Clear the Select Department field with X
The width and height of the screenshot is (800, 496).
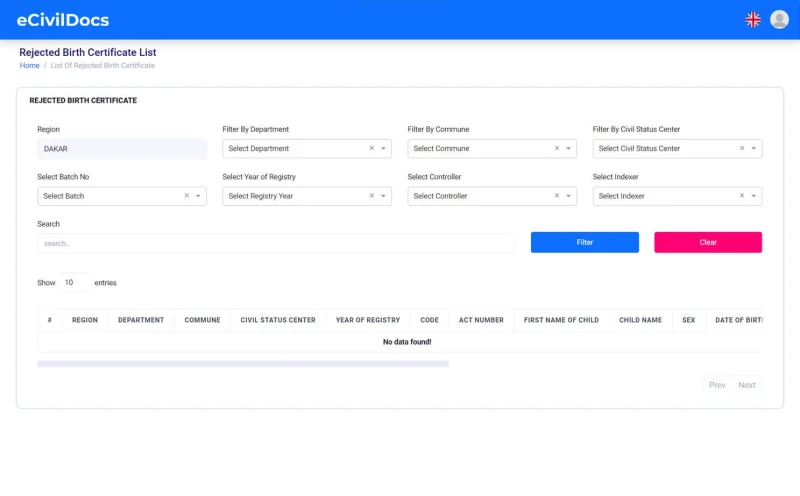coord(371,148)
